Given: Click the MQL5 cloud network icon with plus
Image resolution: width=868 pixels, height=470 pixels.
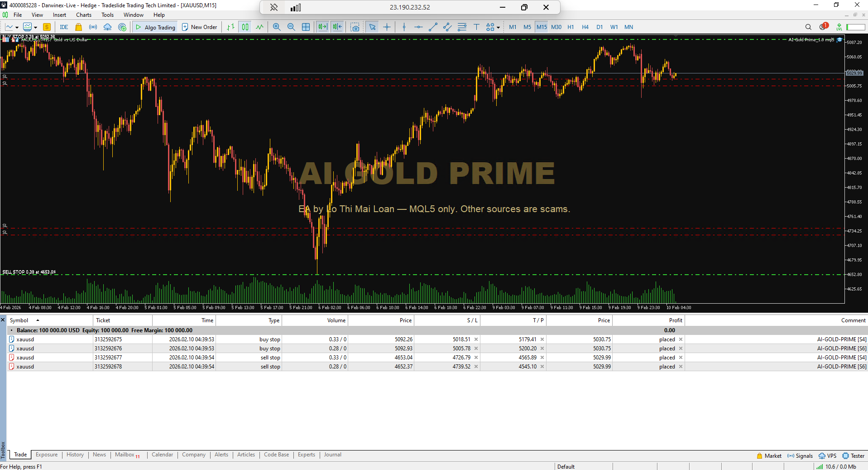Looking at the screenshot, I should point(122,27).
